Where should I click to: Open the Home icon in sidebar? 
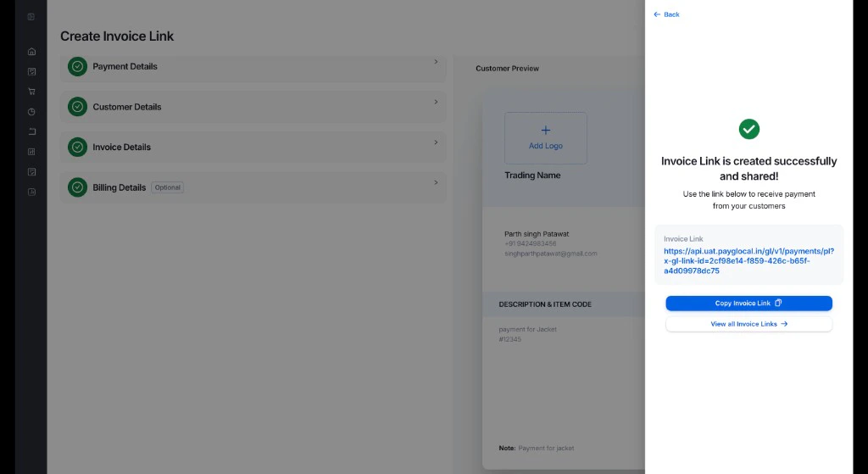[31, 52]
